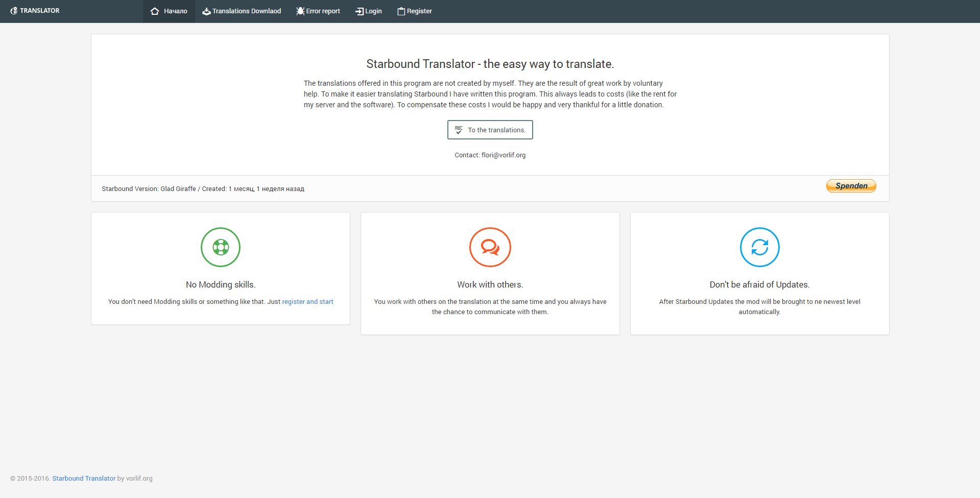Viewport: 980px width, 498px height.
Task: Click the intro paragraph about voluntary translations
Action: click(x=490, y=94)
